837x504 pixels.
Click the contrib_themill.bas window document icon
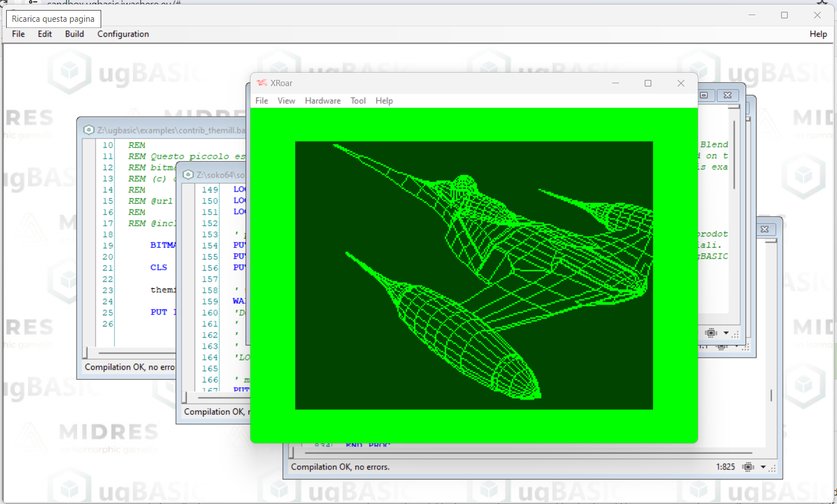(x=89, y=130)
